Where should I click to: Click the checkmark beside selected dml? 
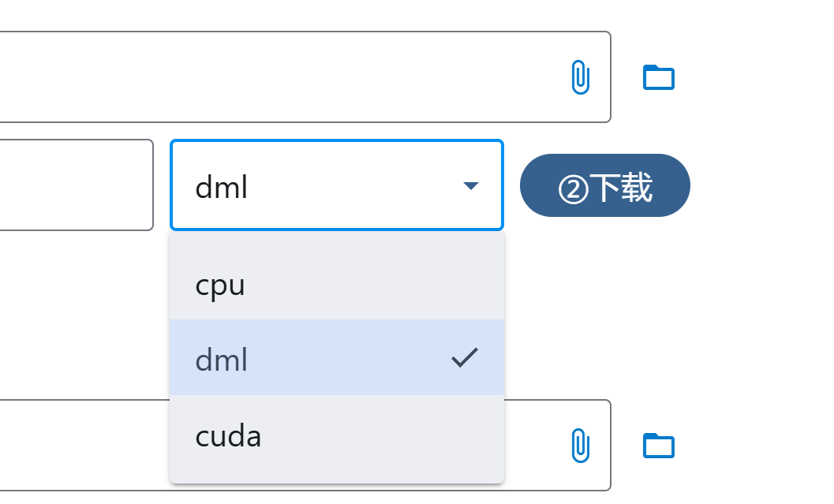coord(465,358)
